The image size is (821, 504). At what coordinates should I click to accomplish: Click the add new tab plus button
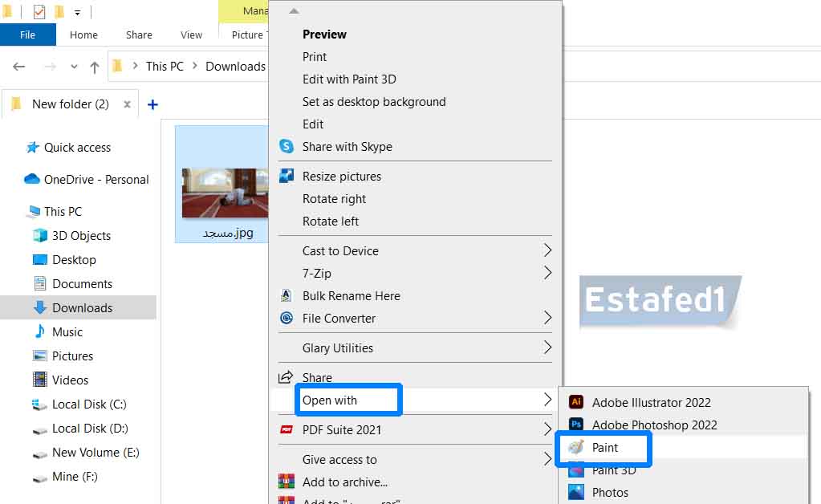[x=153, y=104]
